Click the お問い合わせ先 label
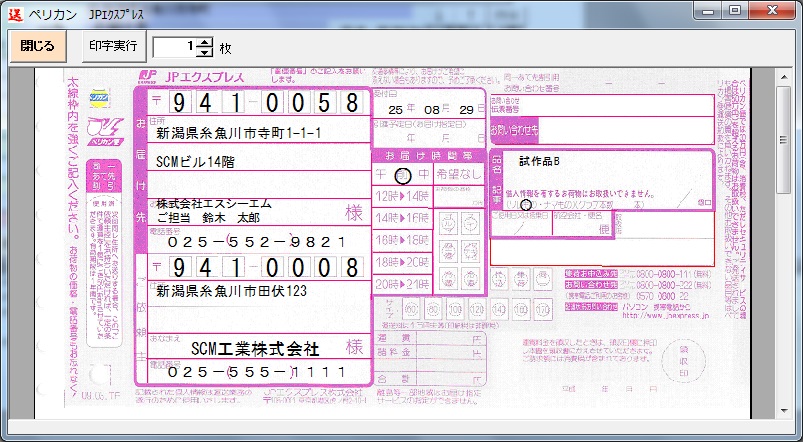 pos(514,131)
